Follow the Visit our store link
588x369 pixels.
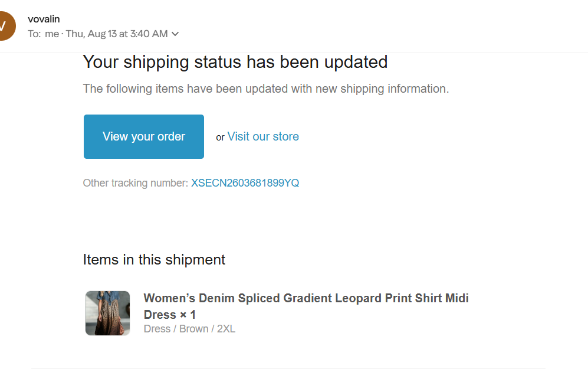[263, 136]
